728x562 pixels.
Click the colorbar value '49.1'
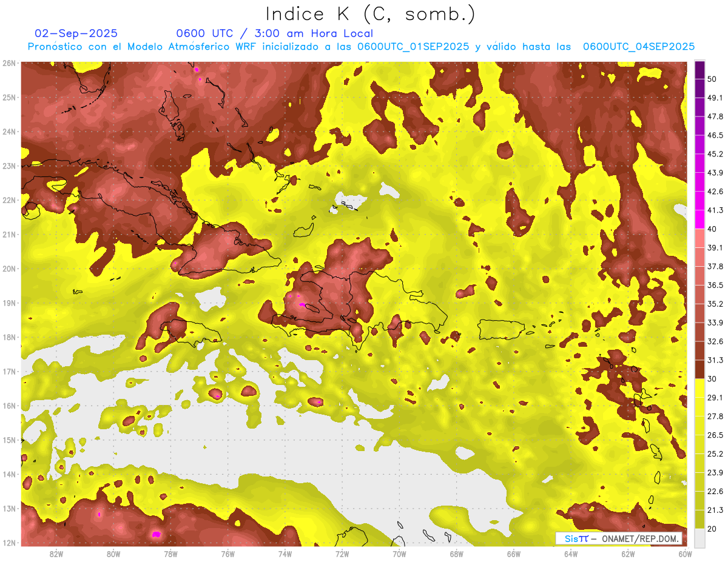click(x=715, y=98)
